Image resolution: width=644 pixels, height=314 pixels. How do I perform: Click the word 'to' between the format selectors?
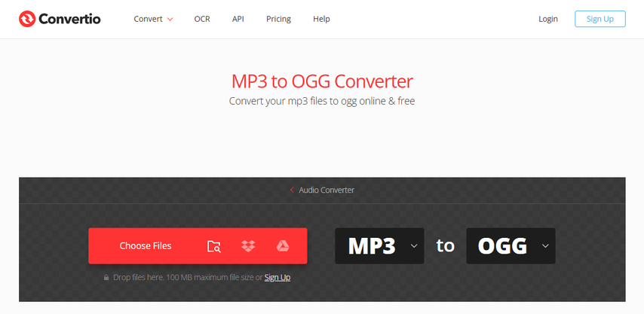tap(445, 245)
